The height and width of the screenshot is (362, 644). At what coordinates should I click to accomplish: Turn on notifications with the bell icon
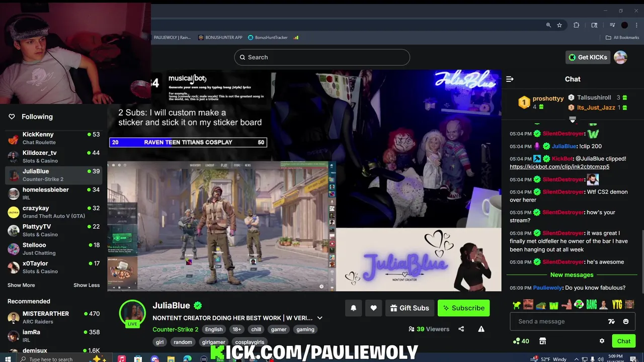[353, 308]
